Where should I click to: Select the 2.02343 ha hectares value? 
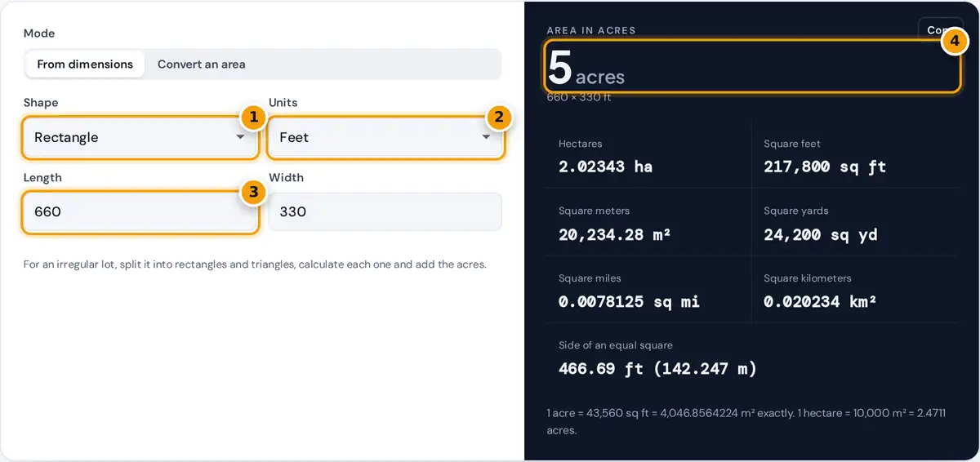pyautogui.click(x=605, y=167)
